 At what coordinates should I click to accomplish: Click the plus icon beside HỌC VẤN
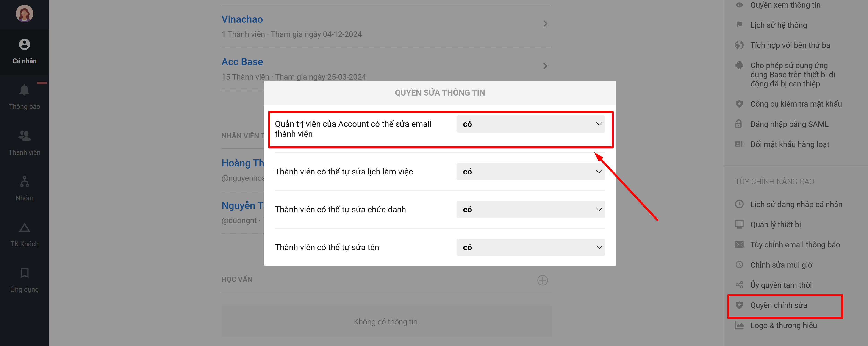pyautogui.click(x=542, y=280)
